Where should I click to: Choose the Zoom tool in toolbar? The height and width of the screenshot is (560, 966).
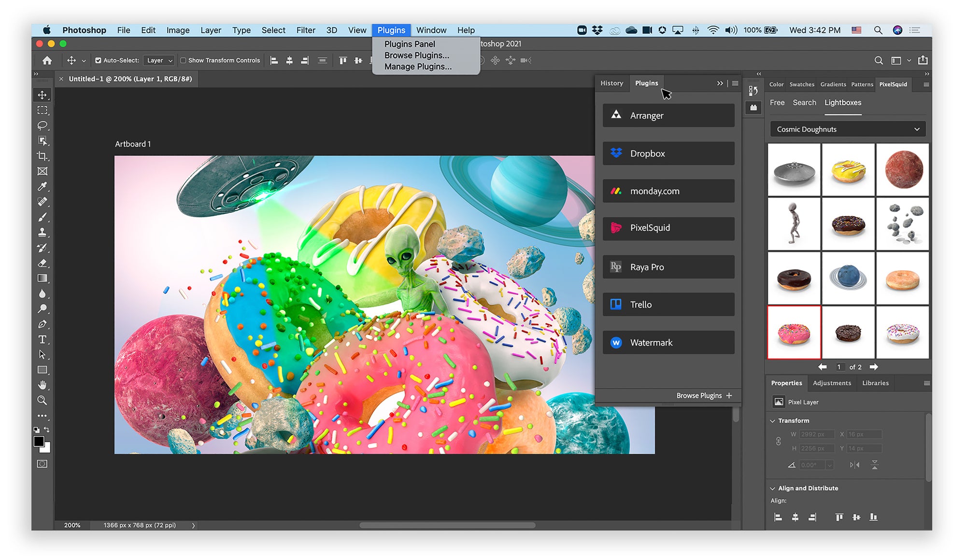click(x=43, y=400)
